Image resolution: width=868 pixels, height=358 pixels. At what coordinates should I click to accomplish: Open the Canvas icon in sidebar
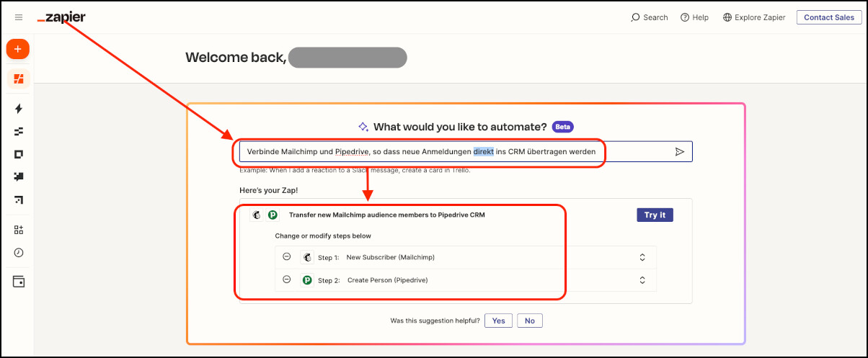pyautogui.click(x=19, y=199)
